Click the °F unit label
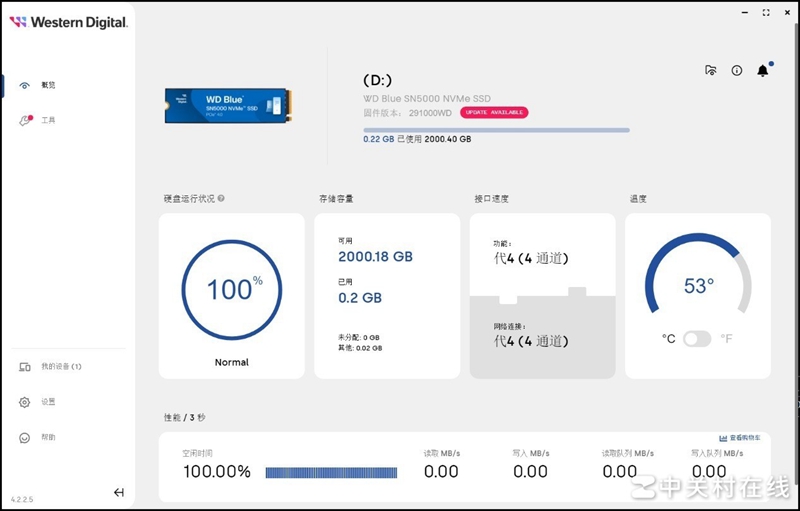Screen dimensions: 800x511 tap(727, 339)
